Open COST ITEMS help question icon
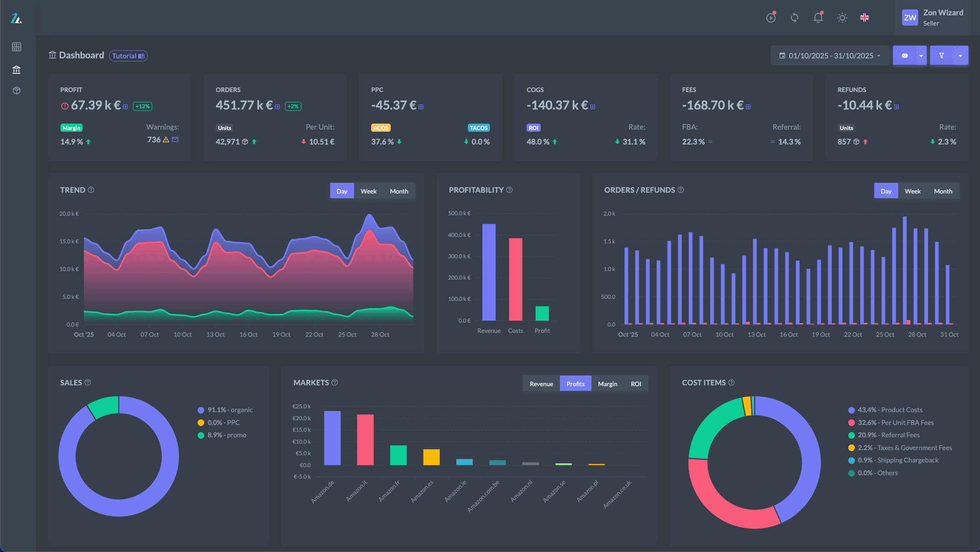 click(x=731, y=383)
